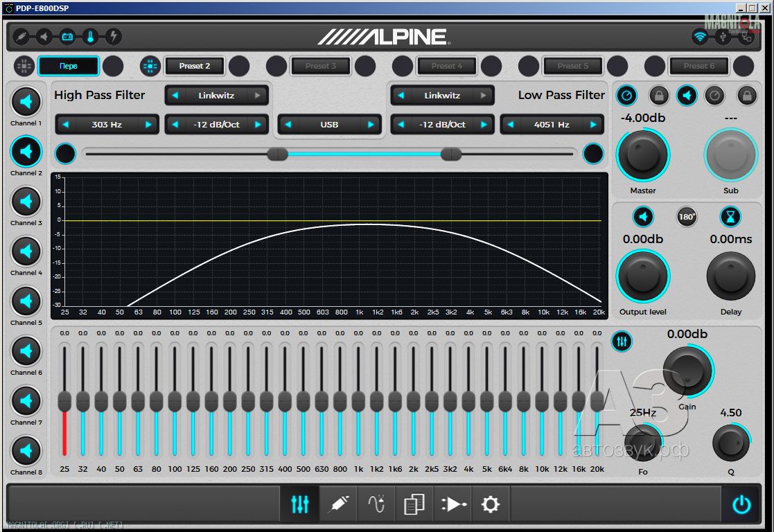Click the header speaker mute icon
The height and width of the screenshot is (532, 774).
44,37
